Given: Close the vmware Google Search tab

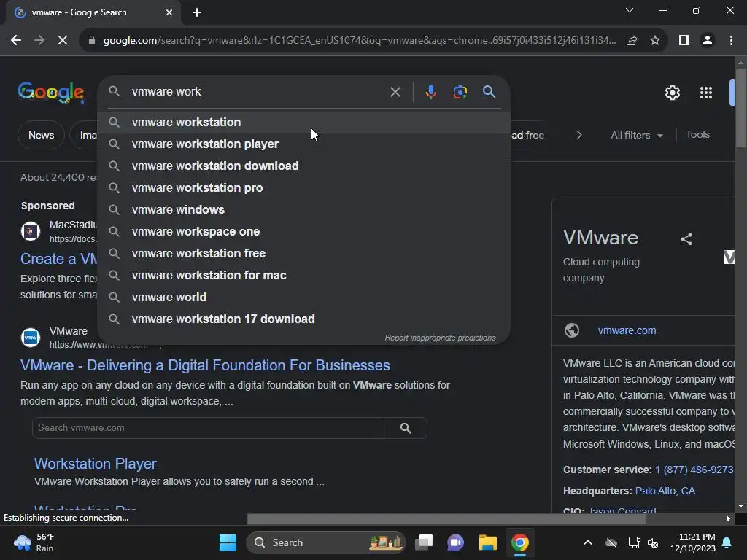Looking at the screenshot, I should point(169,12).
